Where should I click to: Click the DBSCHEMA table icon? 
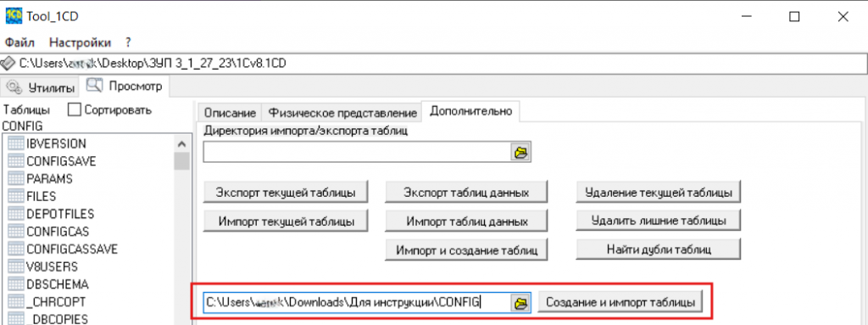point(16,284)
